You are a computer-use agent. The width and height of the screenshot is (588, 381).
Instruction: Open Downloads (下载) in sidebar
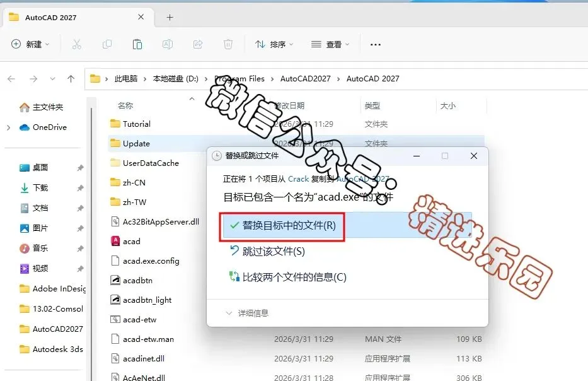(34, 188)
